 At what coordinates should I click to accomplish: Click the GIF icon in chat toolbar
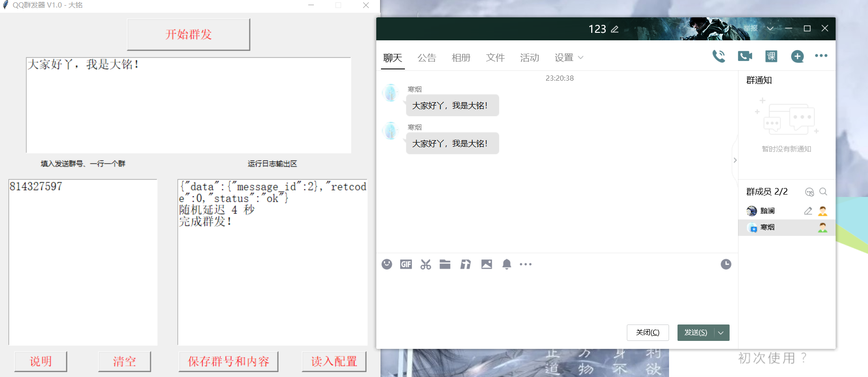click(406, 264)
